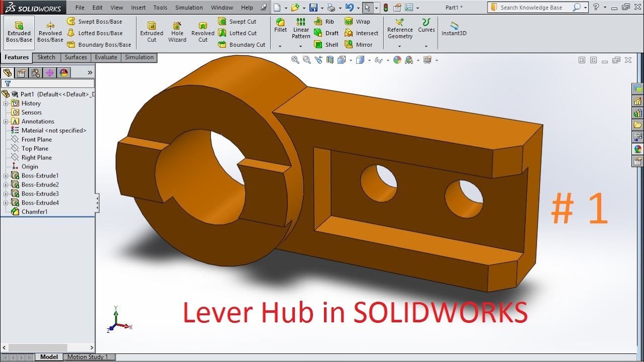Screen dimensions: 644x362
Task: Select the Mirror feature tool
Action: tap(359, 45)
